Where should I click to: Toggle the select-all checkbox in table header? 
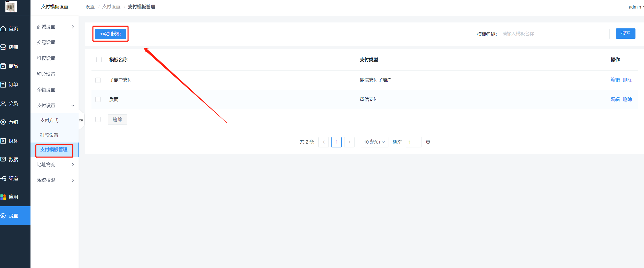point(99,60)
